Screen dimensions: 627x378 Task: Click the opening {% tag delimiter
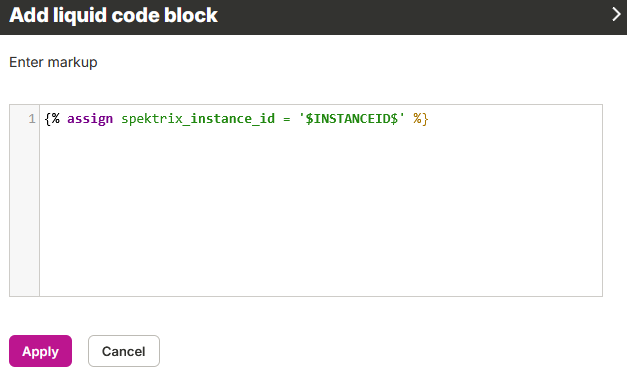(52, 119)
